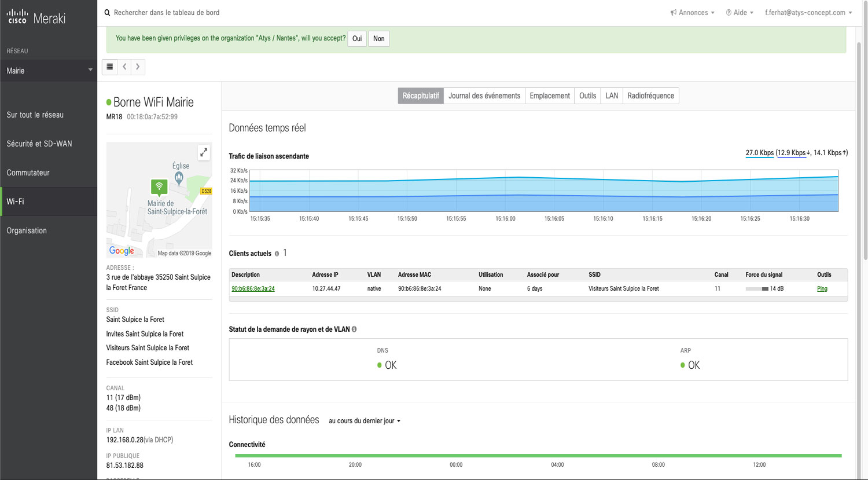Image resolution: width=868 pixels, height=480 pixels.
Task: Click the Cisco Meraki logo
Action: (36, 18)
